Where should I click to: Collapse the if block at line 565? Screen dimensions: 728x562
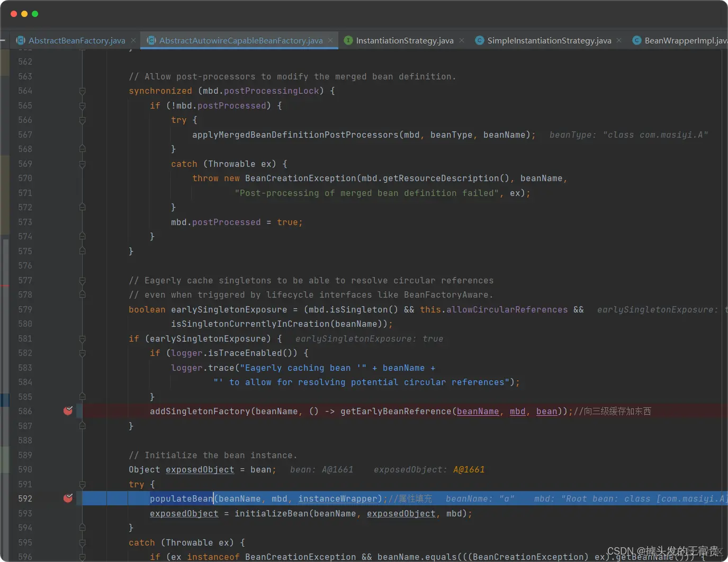coord(82,106)
